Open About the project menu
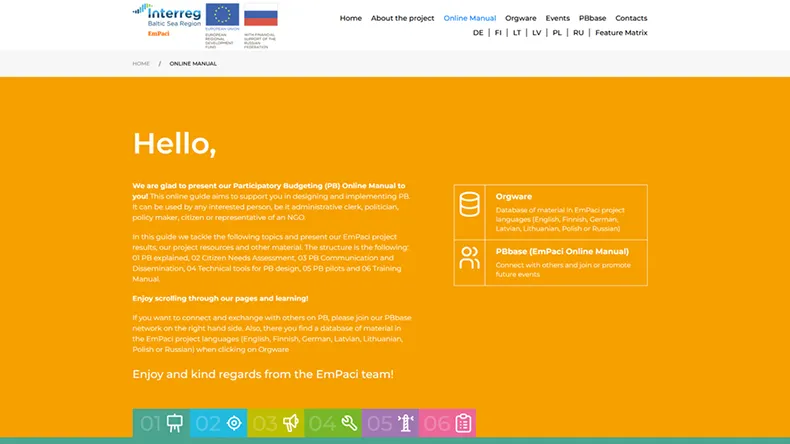This screenshot has width=790, height=444. (x=402, y=18)
